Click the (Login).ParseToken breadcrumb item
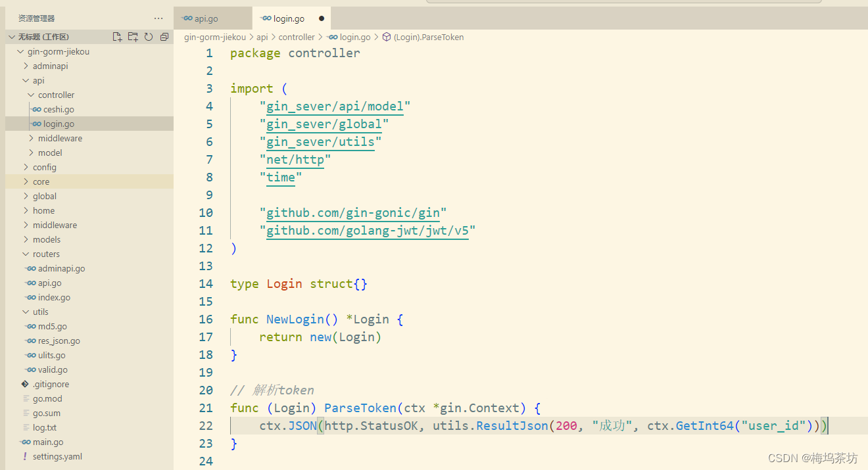This screenshot has height=470, width=868. pyautogui.click(x=427, y=37)
